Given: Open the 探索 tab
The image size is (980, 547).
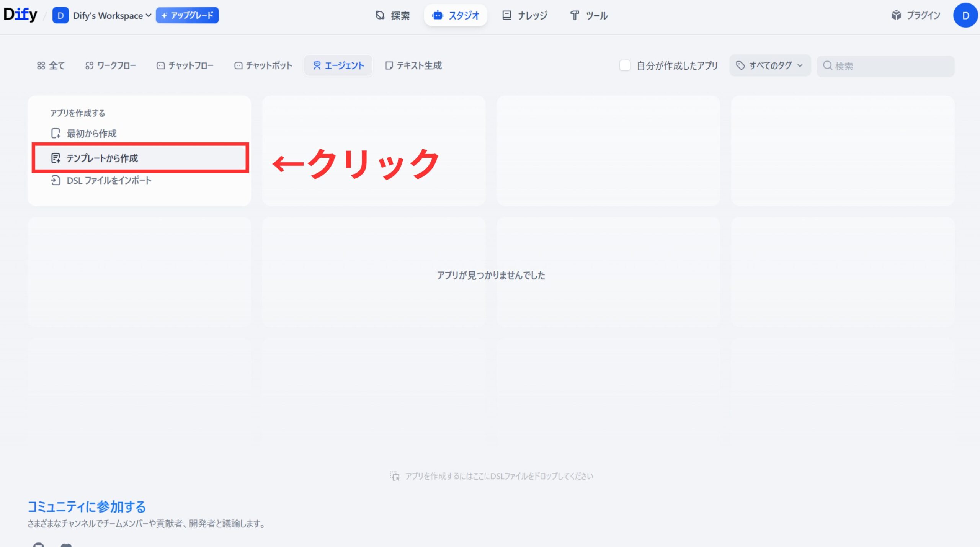Looking at the screenshot, I should tap(392, 15).
